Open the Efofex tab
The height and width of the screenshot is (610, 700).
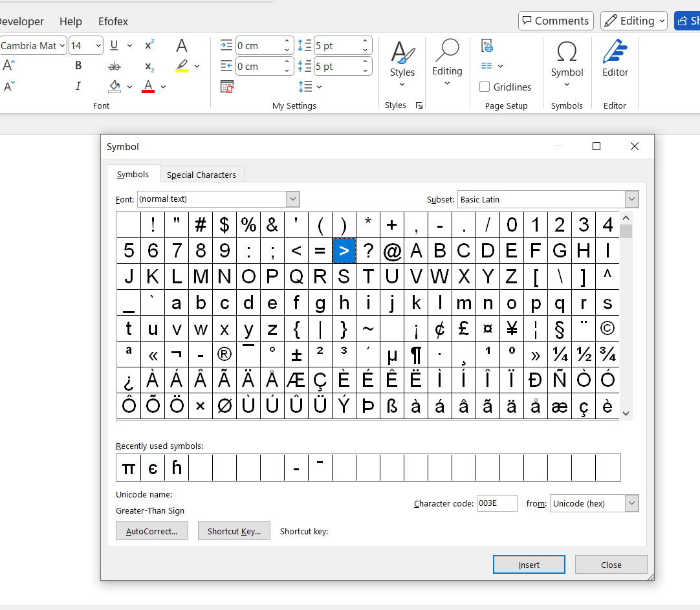point(113,21)
